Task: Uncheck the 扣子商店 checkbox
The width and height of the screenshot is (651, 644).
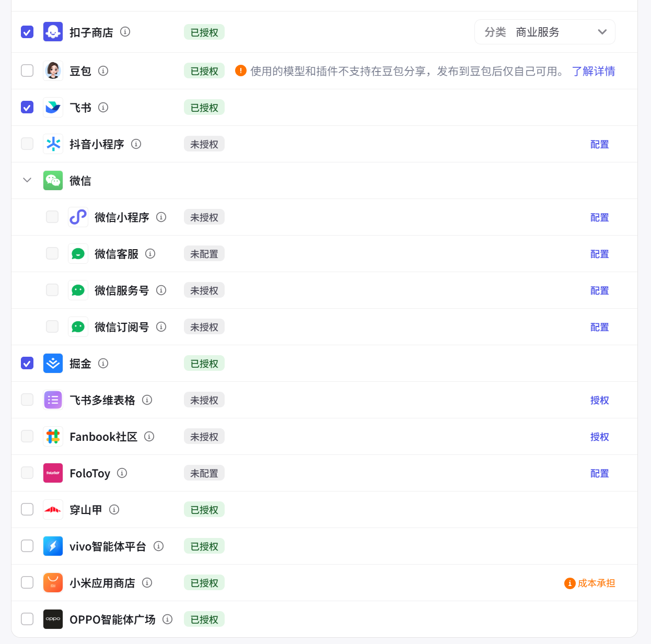Action: tap(27, 31)
